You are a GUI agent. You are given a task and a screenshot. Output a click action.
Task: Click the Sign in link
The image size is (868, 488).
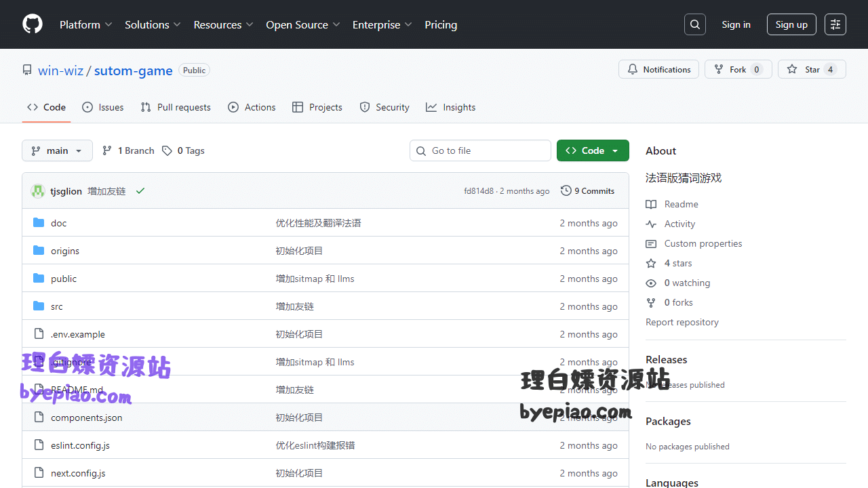pyautogui.click(x=736, y=24)
